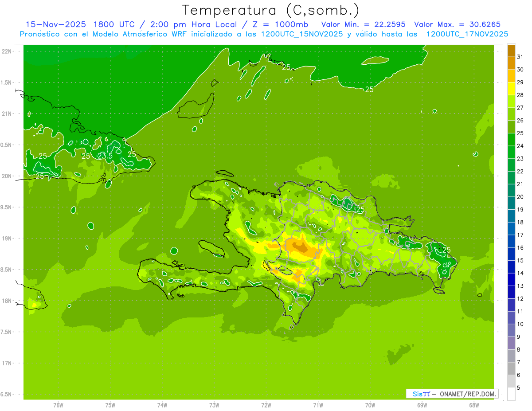Click the color scale value '28'

[x=520, y=95]
